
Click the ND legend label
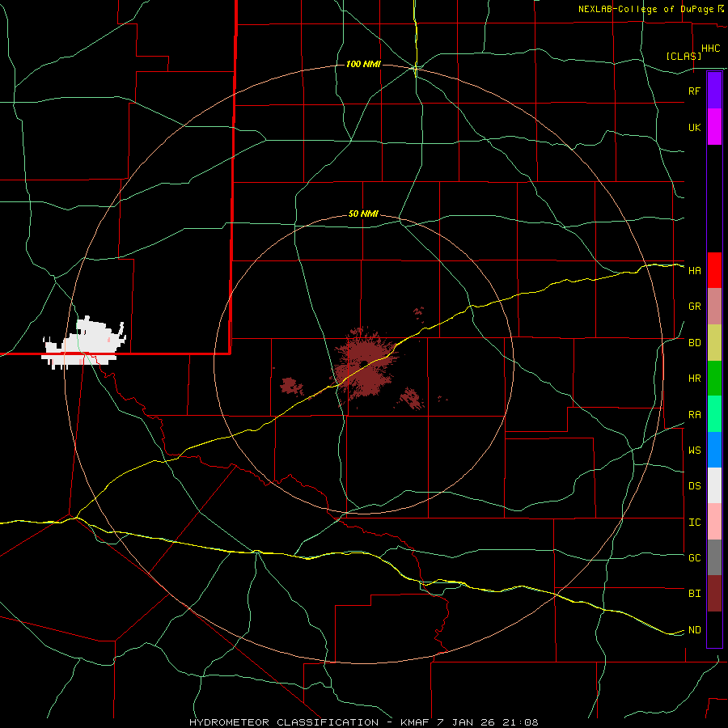coord(694,630)
